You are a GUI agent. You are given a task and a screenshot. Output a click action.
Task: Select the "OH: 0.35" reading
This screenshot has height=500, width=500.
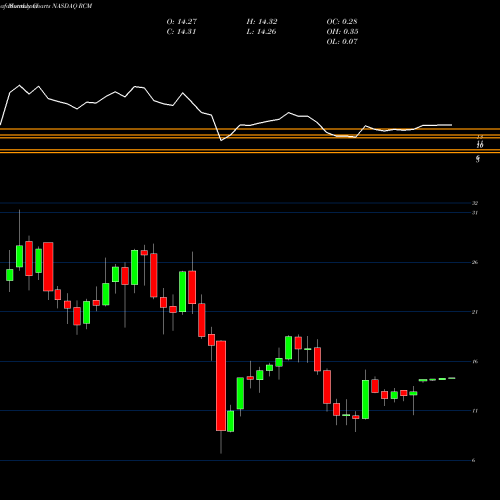(342, 32)
